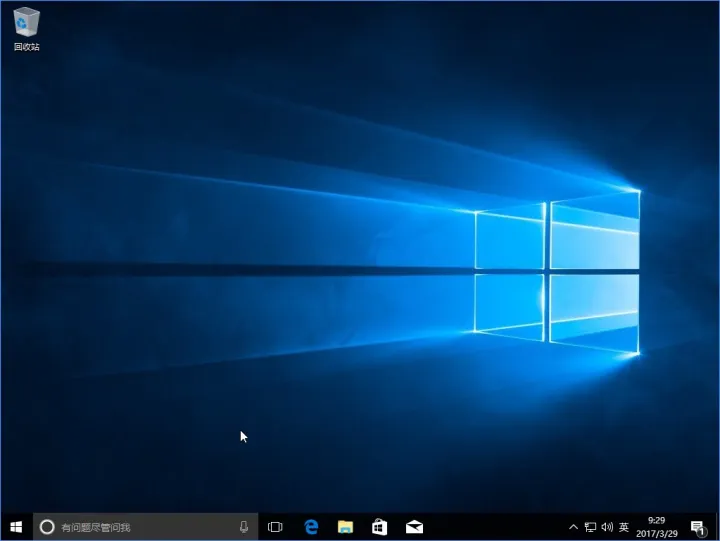
Task: Select the Recycle Bin desktop icon
Action: (x=27, y=29)
